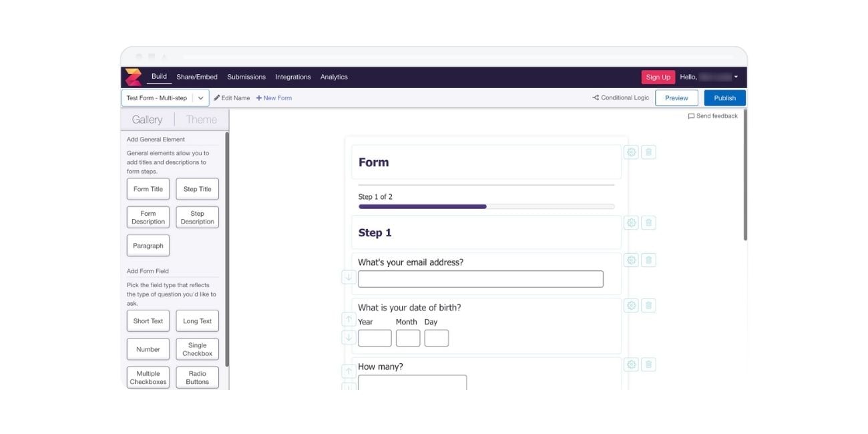Image resolution: width=868 pixels, height=434 pixels.
Task: Click the Add General Element heading
Action: point(156,140)
